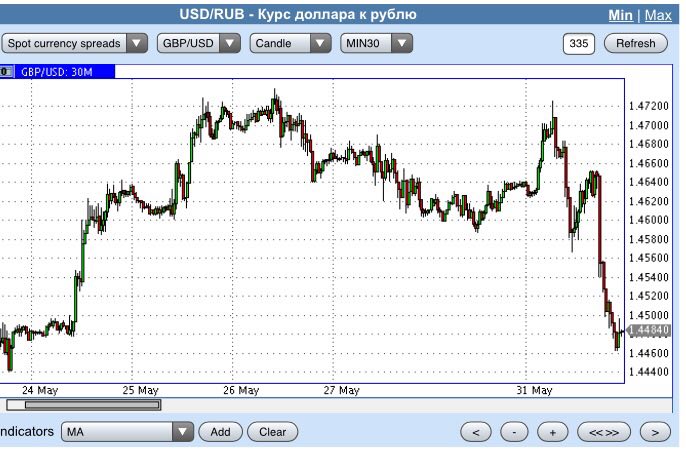
Task: Click the 25 May date label
Action: point(140,390)
